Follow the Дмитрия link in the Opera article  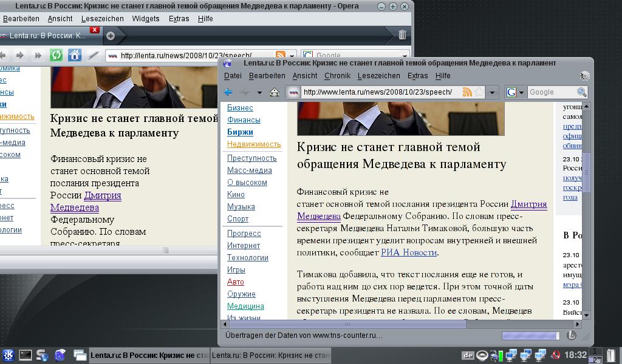click(x=103, y=195)
